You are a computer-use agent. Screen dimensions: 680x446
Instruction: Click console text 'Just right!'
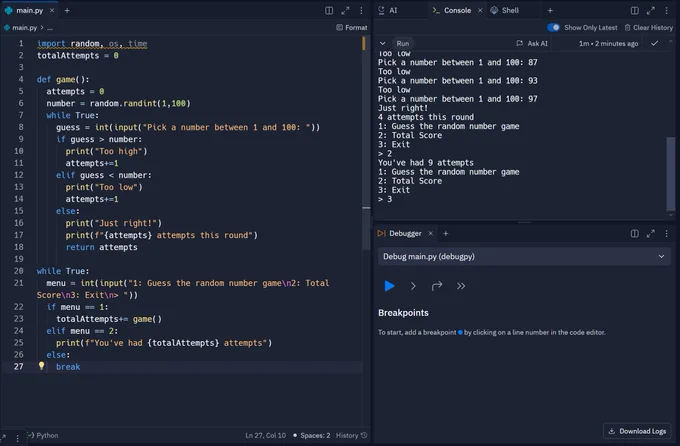point(402,108)
